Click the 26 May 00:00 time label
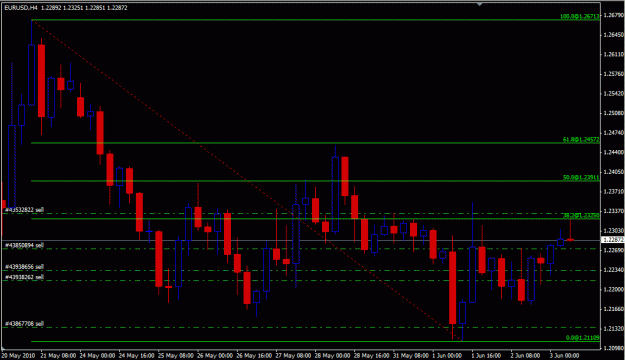625x360 pixels. (215, 355)
